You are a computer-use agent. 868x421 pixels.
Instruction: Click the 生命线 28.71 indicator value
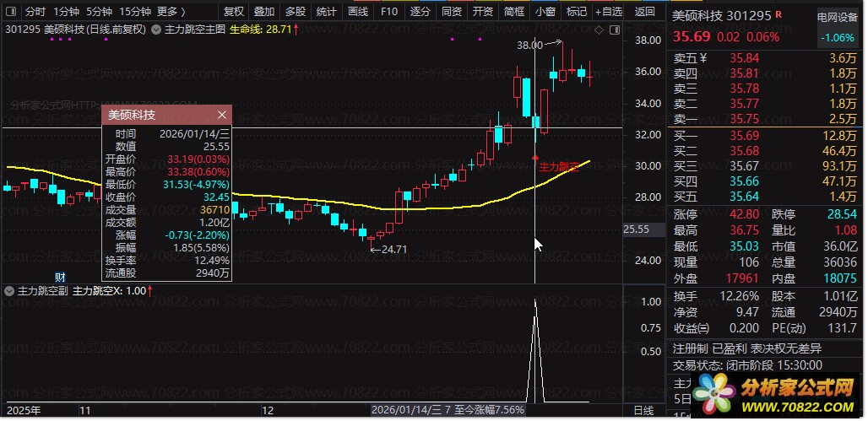coord(264,30)
